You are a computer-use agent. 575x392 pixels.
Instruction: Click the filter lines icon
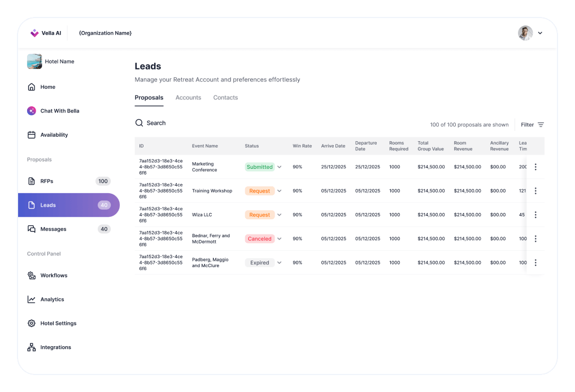pos(541,125)
